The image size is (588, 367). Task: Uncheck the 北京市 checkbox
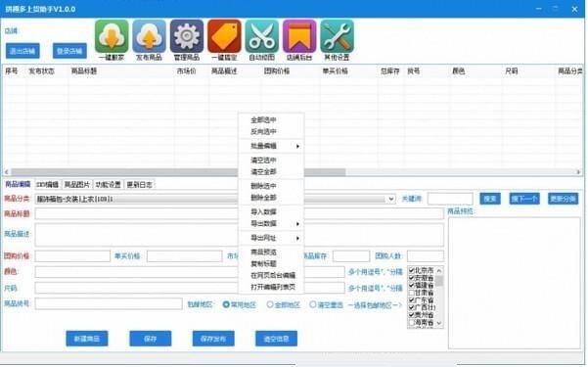411,270
